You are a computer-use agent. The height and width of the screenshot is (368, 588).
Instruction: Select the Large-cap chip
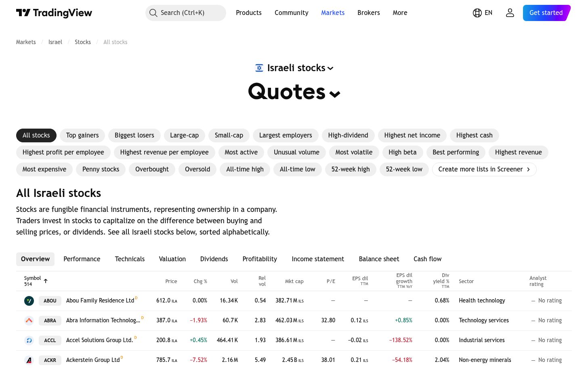[185, 135]
